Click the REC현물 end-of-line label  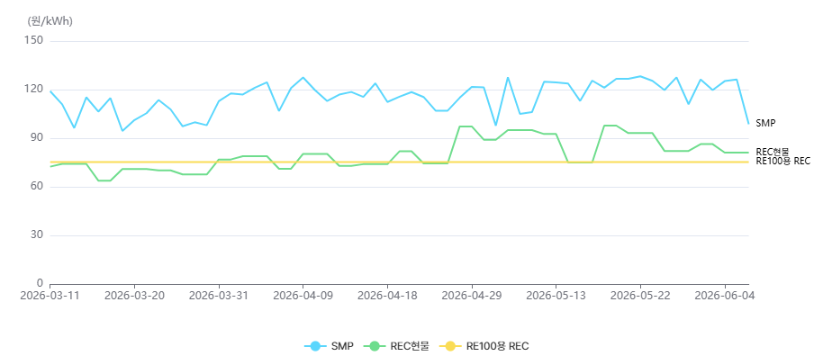click(x=772, y=152)
